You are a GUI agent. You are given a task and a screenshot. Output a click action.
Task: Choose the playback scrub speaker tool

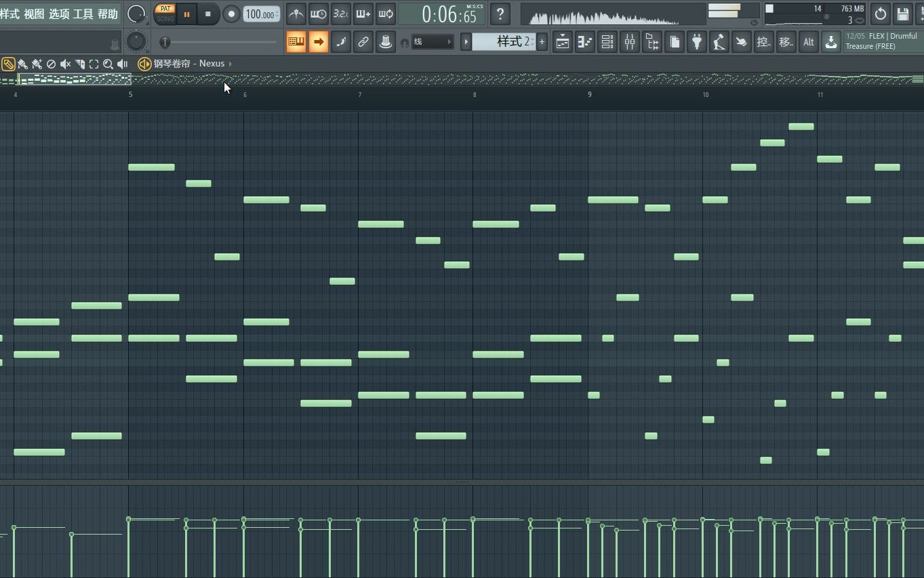pyautogui.click(x=123, y=64)
